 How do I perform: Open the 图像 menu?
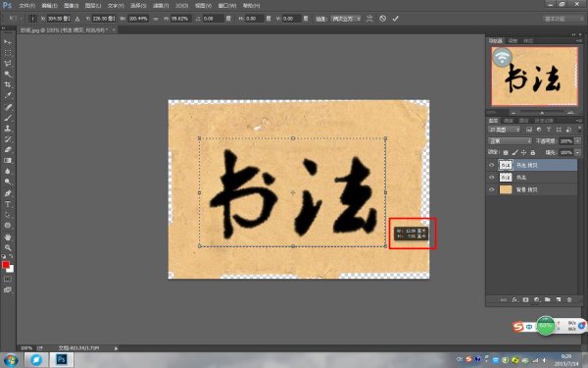pyautogui.click(x=71, y=6)
